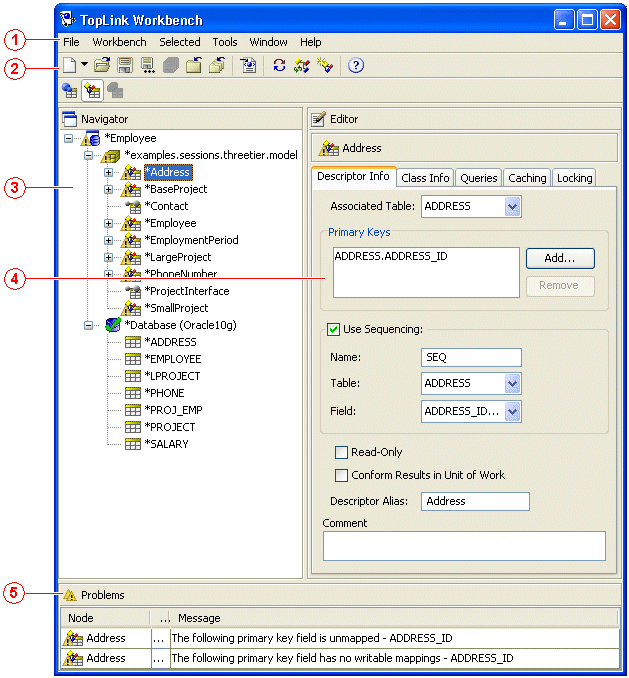This screenshot has height=678, width=629.
Task: Click the Contact interface icon in tree
Action: (x=133, y=206)
